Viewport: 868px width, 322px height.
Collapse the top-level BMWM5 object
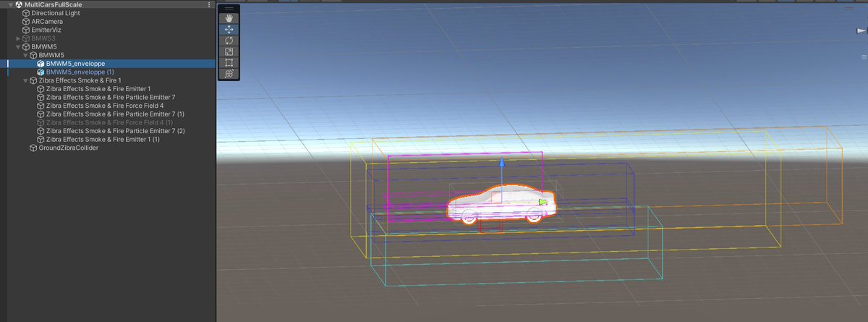click(x=18, y=46)
